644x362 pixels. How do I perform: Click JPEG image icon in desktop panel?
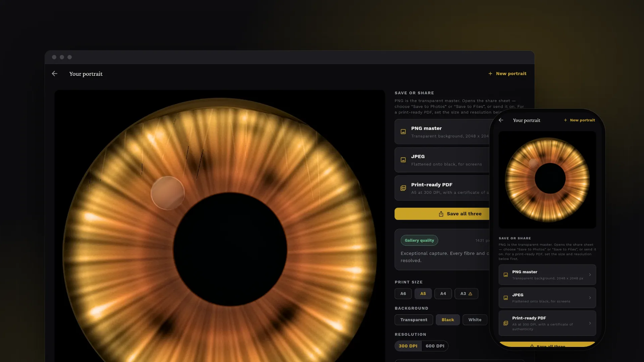tap(403, 160)
